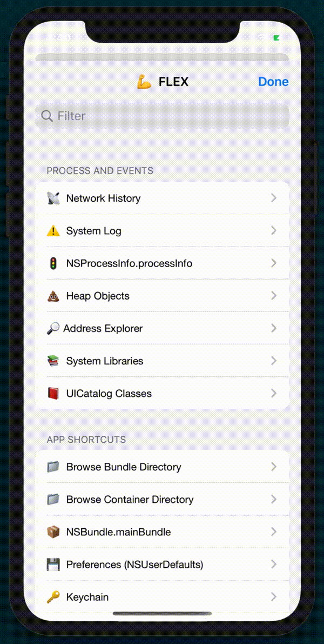Tap the package box NSBundle.mainBundle icon
The width and height of the screenshot is (324, 644).
pyautogui.click(x=53, y=532)
